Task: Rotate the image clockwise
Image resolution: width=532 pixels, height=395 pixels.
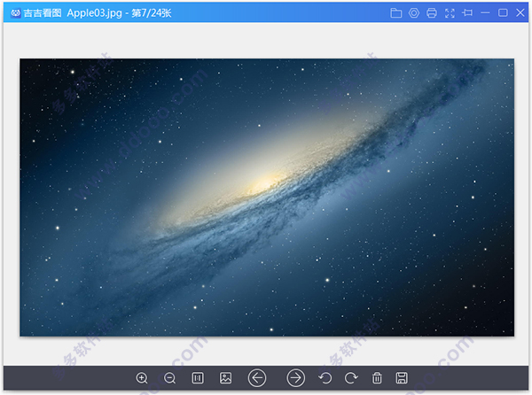Action: point(351,377)
